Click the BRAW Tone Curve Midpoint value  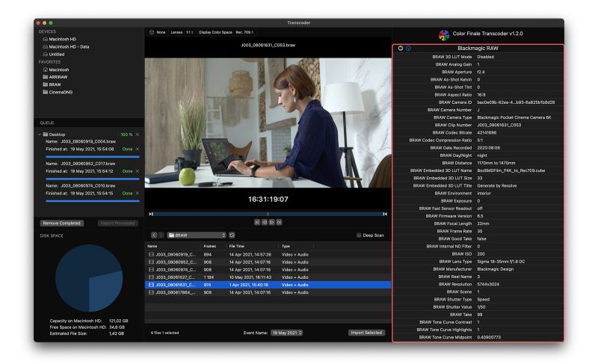489,337
